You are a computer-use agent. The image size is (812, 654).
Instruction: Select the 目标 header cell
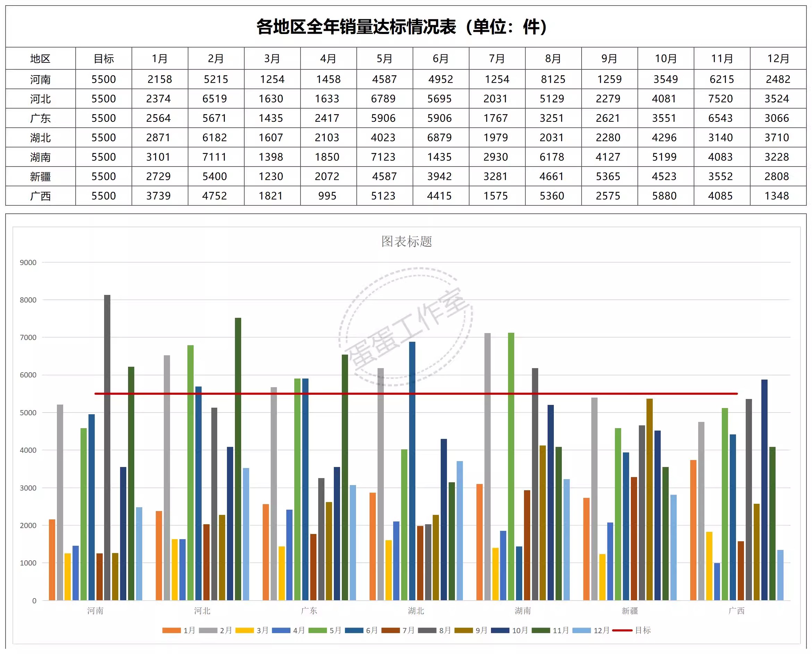point(104,58)
